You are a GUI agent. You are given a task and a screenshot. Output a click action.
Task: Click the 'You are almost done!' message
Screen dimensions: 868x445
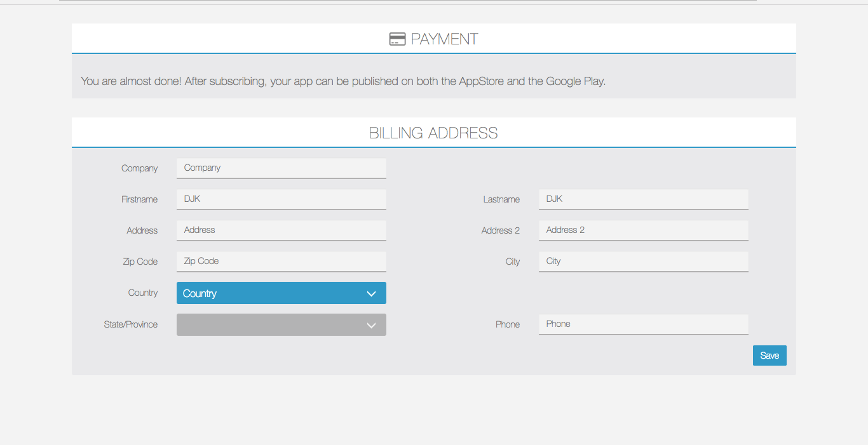[x=343, y=81]
